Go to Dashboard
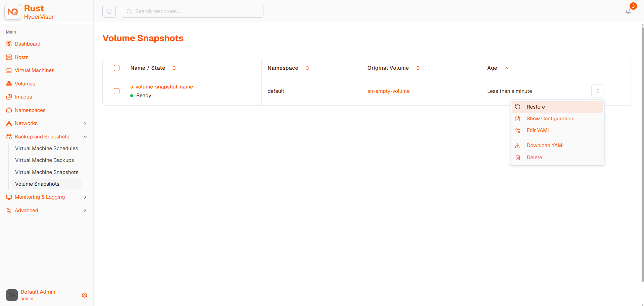Screen dimensions: 644x306 (28, 44)
